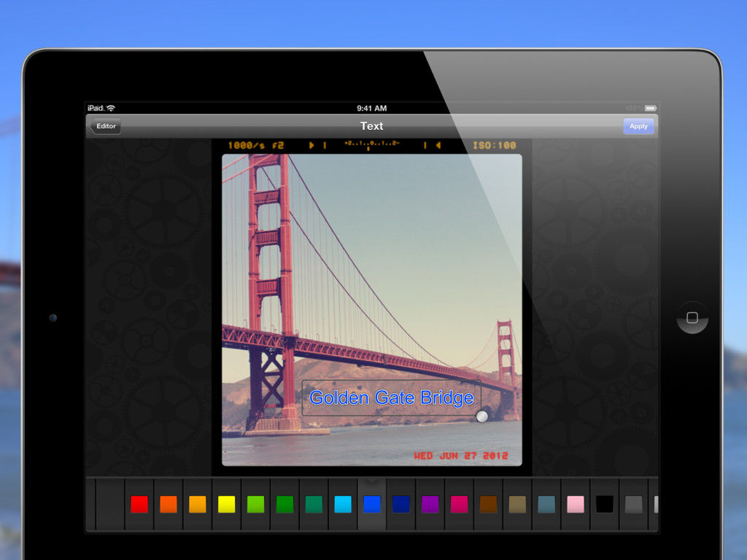The image size is (747, 560).
Task: Select the dark green color swatch
Action: tap(285, 505)
